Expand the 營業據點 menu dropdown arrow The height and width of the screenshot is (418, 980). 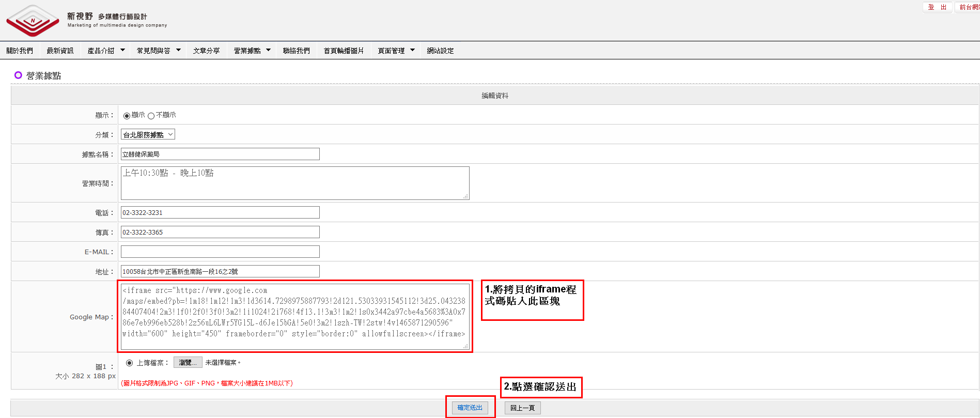point(268,50)
